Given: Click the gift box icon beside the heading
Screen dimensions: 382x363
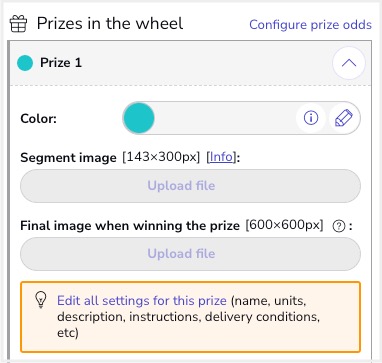Looking at the screenshot, I should pyautogui.click(x=18, y=24).
